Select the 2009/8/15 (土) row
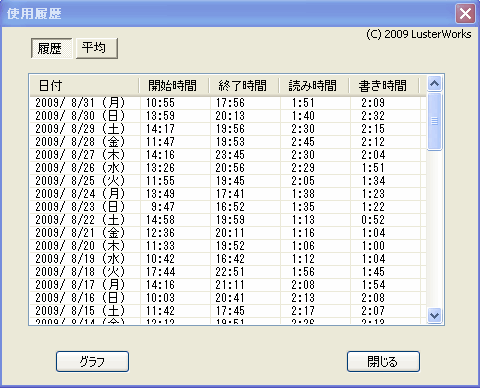 coord(228,311)
